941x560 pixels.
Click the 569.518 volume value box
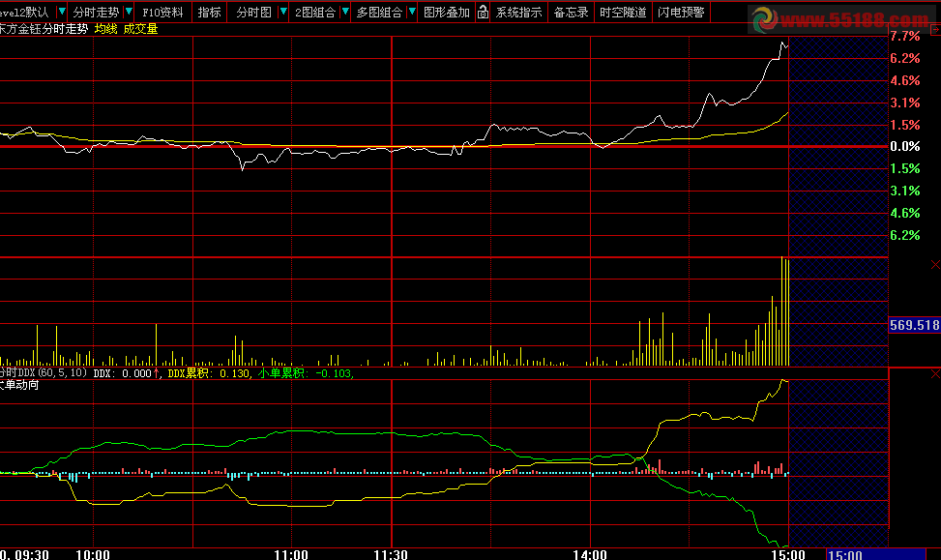(914, 325)
